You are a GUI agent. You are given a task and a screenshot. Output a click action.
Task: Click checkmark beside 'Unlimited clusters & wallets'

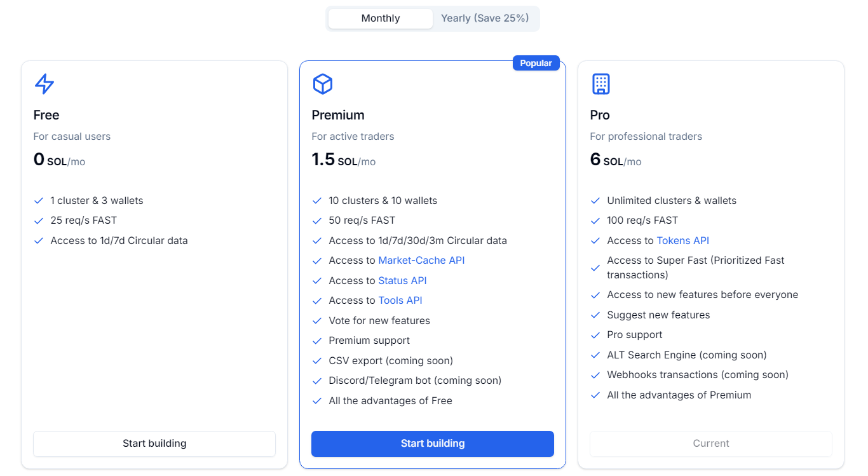[595, 201]
